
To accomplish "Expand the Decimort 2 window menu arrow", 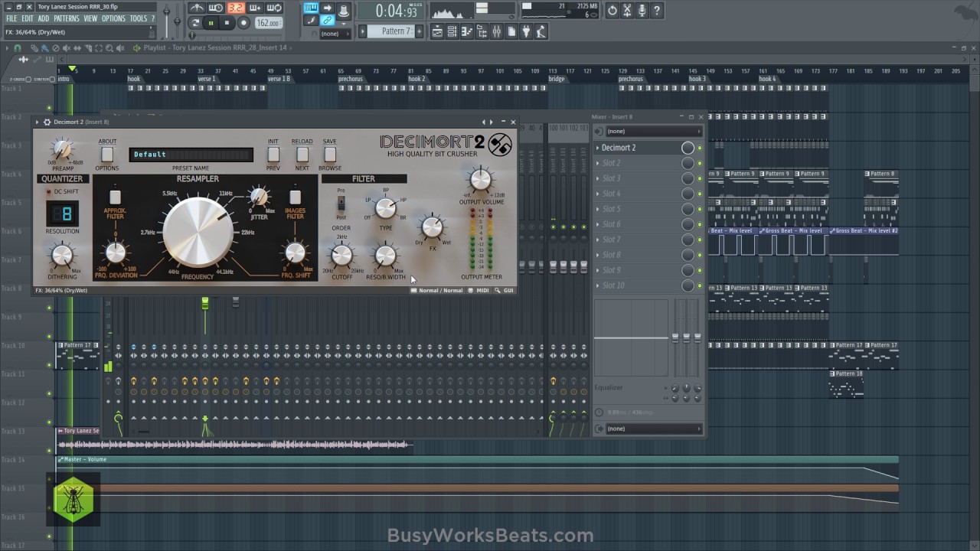I will pyautogui.click(x=37, y=122).
